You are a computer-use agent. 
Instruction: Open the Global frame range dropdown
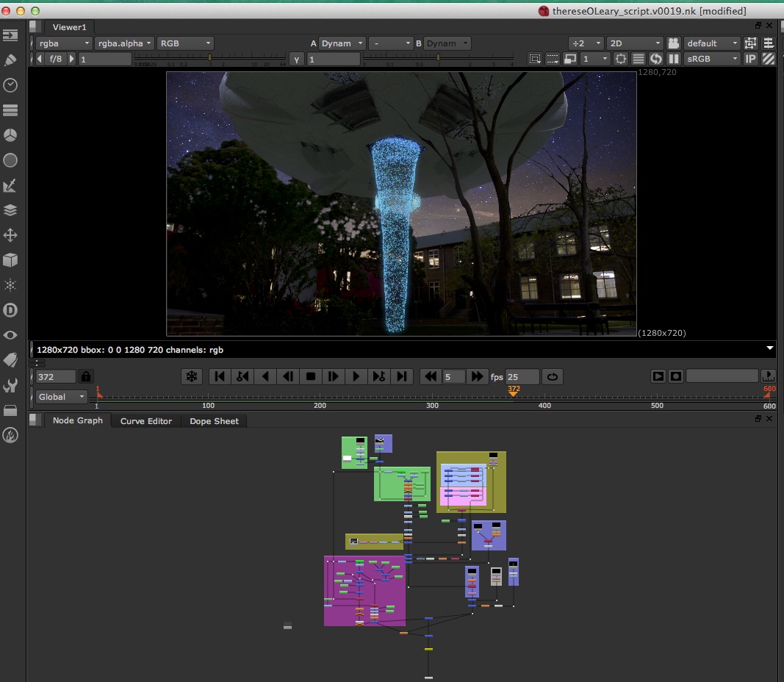pyautogui.click(x=61, y=397)
